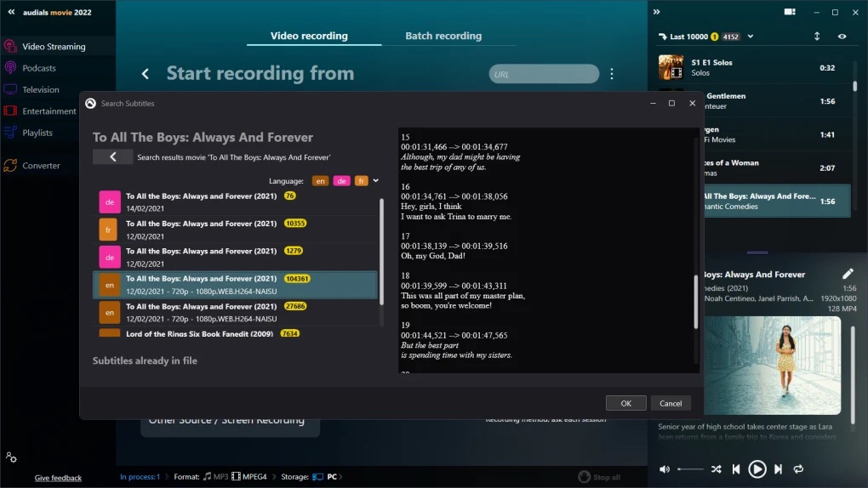This screenshot has height=488, width=868.
Task: Click the URL input field
Action: click(544, 74)
